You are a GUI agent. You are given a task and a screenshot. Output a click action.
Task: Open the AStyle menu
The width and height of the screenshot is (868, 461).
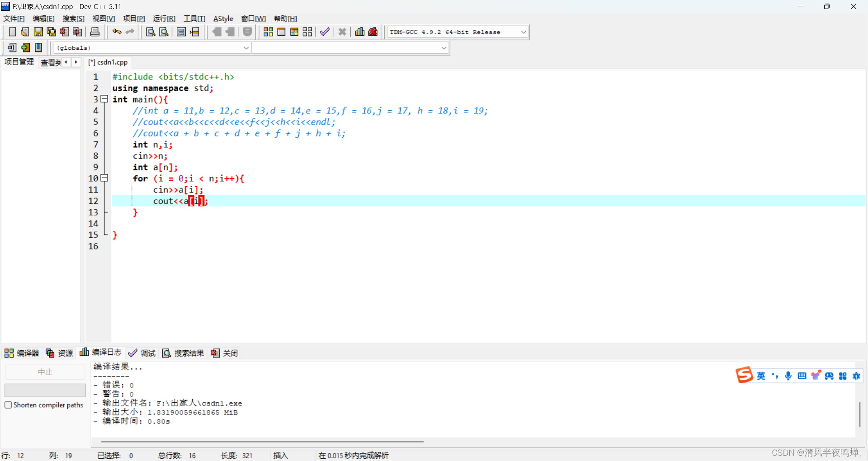[x=223, y=19]
